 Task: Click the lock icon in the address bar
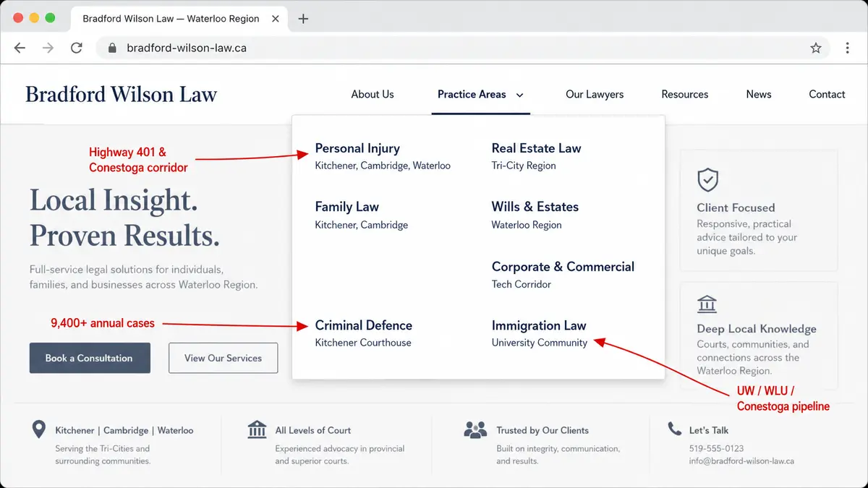(x=111, y=48)
